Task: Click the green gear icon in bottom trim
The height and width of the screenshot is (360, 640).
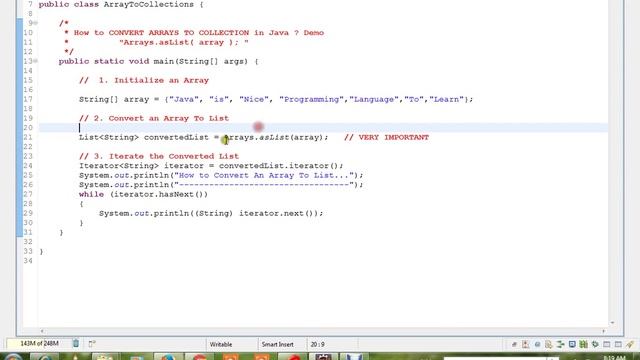Action: (x=595, y=344)
